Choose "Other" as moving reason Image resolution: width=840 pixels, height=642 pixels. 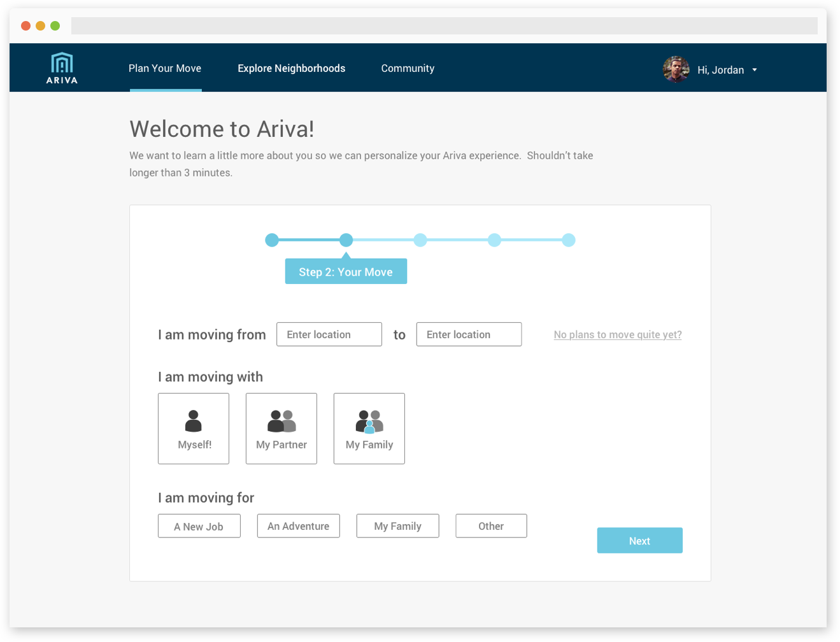(490, 525)
